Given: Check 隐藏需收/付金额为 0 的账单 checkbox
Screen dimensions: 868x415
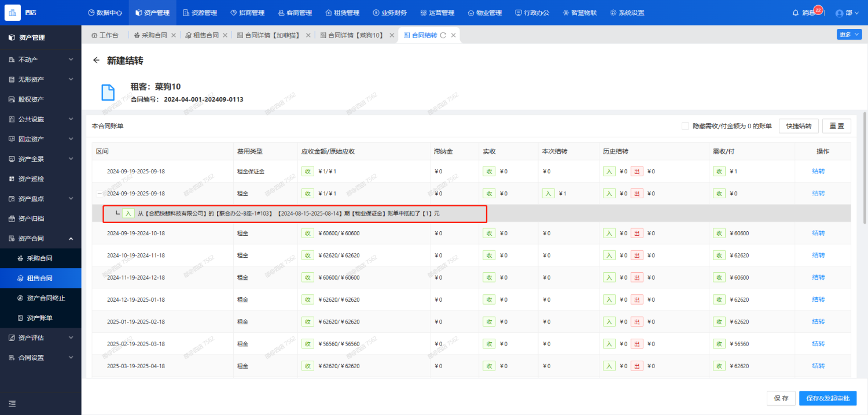Looking at the screenshot, I should pos(685,126).
